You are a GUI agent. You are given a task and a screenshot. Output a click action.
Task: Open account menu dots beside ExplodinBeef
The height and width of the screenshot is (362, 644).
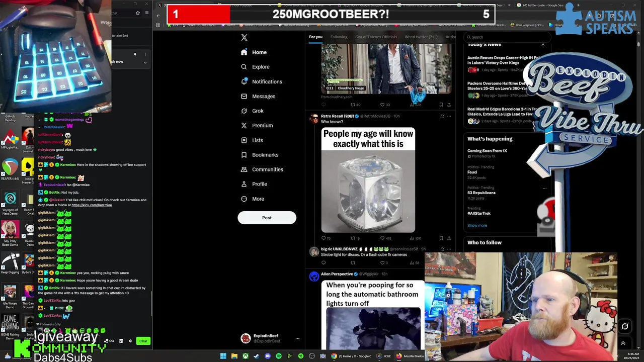pyautogui.click(x=297, y=338)
